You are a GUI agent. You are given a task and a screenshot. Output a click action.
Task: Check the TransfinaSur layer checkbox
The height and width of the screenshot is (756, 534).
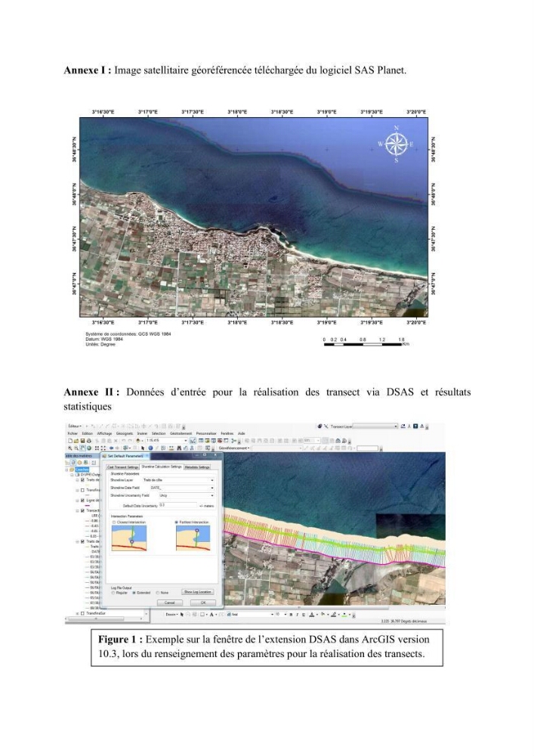click(82, 614)
